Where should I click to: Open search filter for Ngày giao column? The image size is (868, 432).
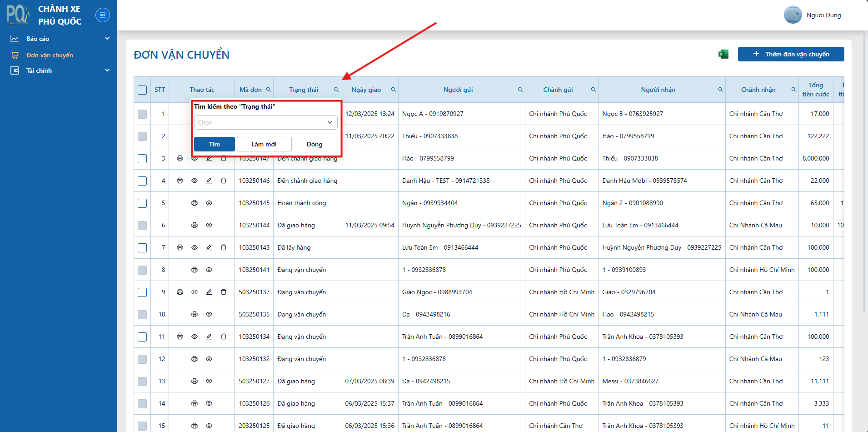[394, 90]
